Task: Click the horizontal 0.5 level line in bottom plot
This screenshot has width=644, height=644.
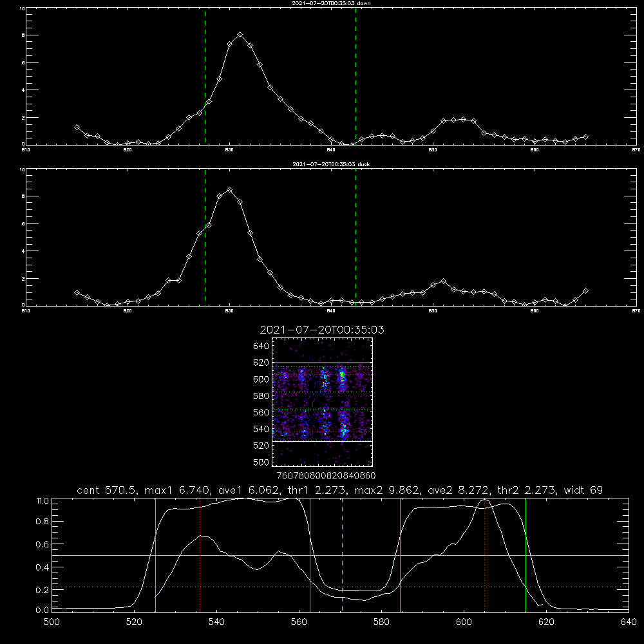Action: click(340, 555)
